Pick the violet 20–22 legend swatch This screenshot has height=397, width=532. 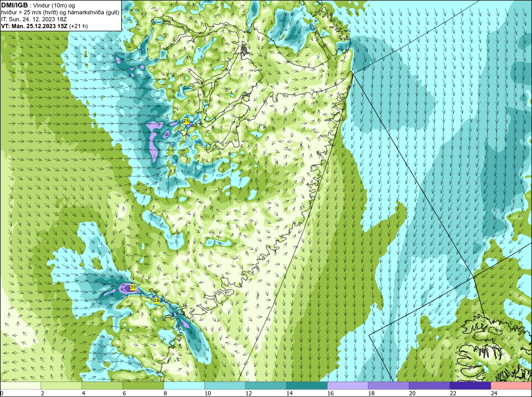[x=429, y=386]
